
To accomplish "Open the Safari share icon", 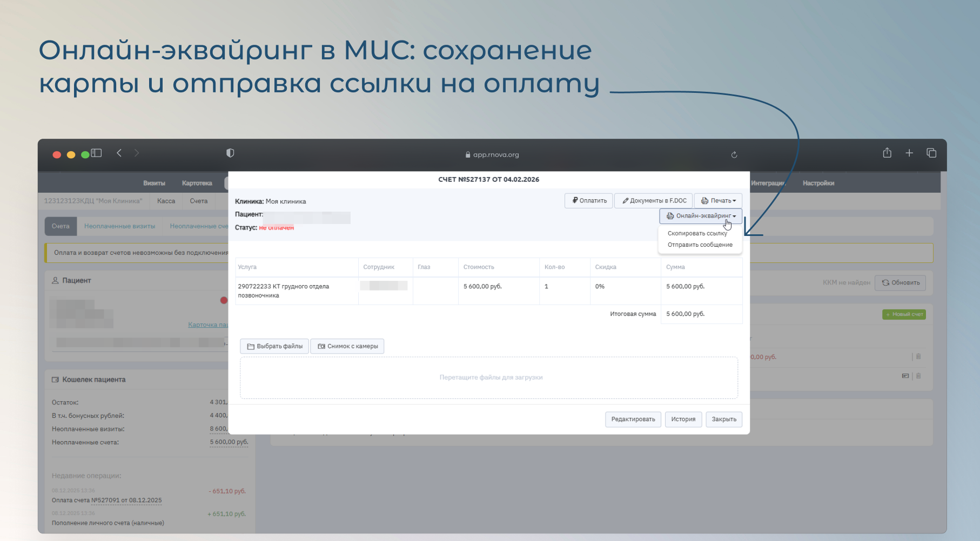I will pos(887,153).
